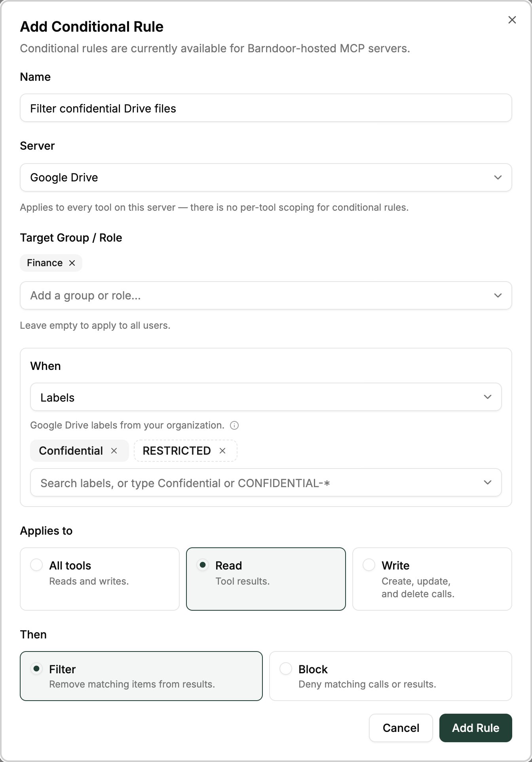Select the Read radio option
Screen dimensions: 532x762
click(x=203, y=565)
